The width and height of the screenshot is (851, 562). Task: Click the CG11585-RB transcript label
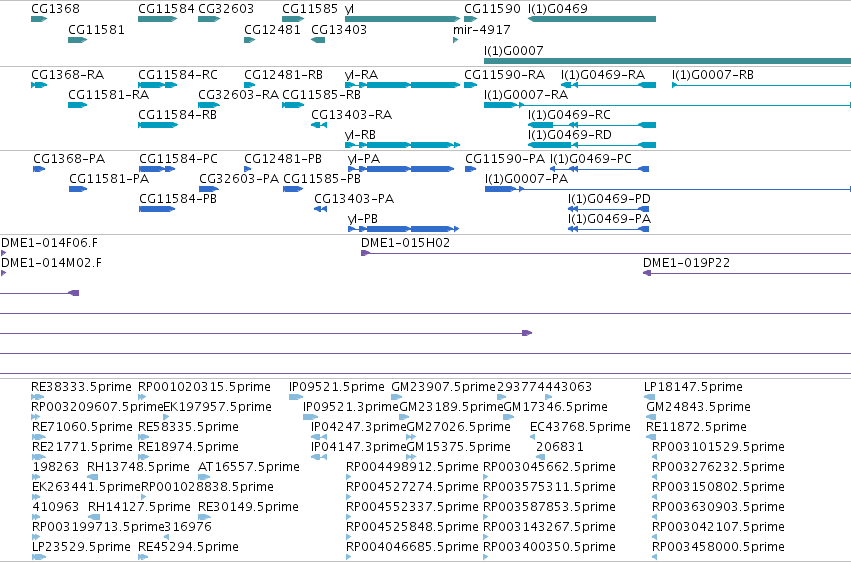pos(322,95)
